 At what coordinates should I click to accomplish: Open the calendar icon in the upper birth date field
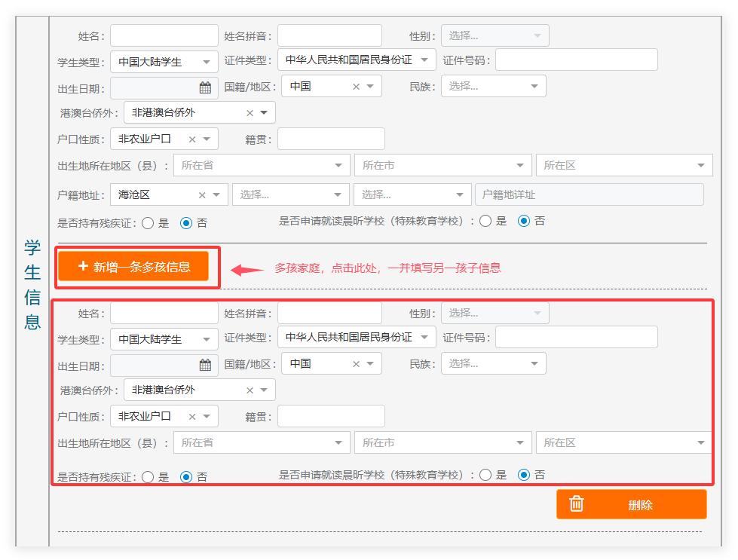[x=205, y=87]
